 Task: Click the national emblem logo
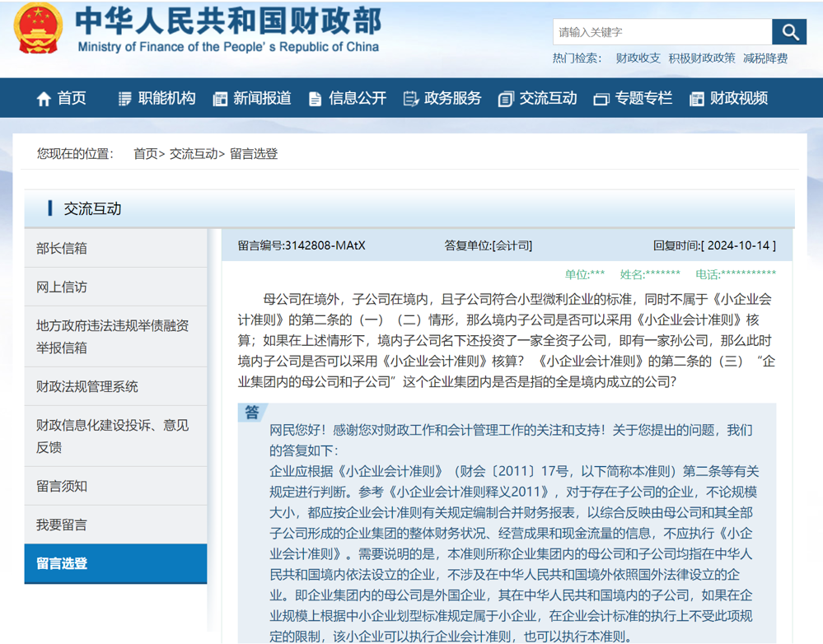38,29
